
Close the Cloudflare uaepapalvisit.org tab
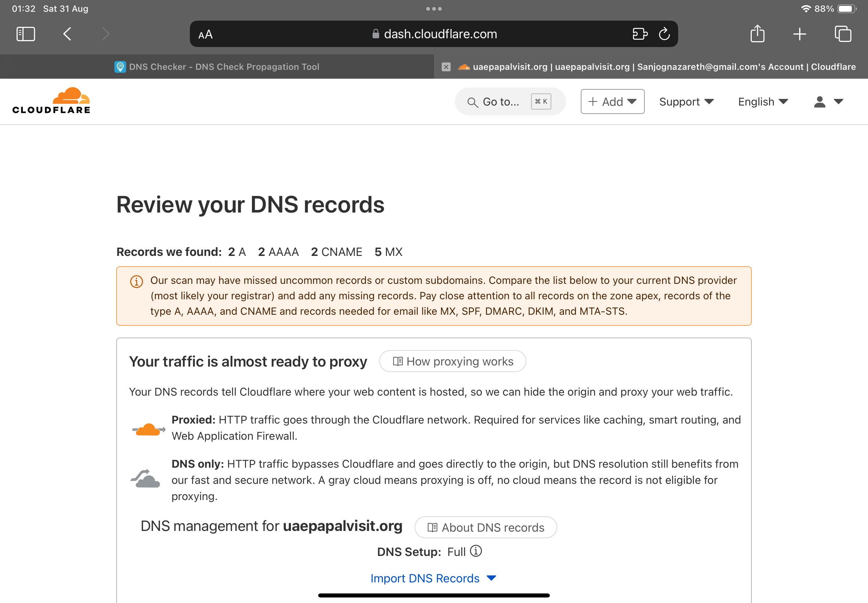[x=446, y=67]
